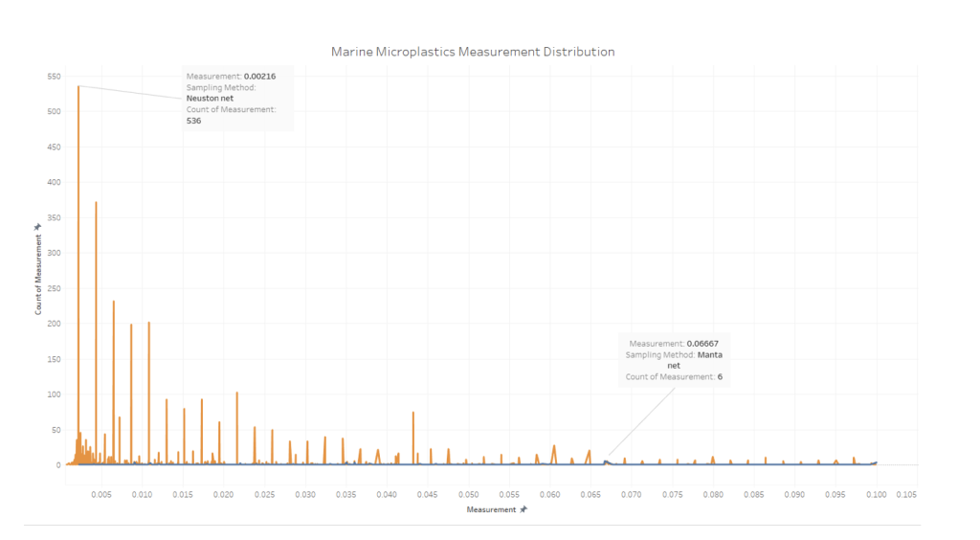Click the orange spike just above 100 near 0.021
Viewport: 980px width, 540px height.
click(x=236, y=394)
